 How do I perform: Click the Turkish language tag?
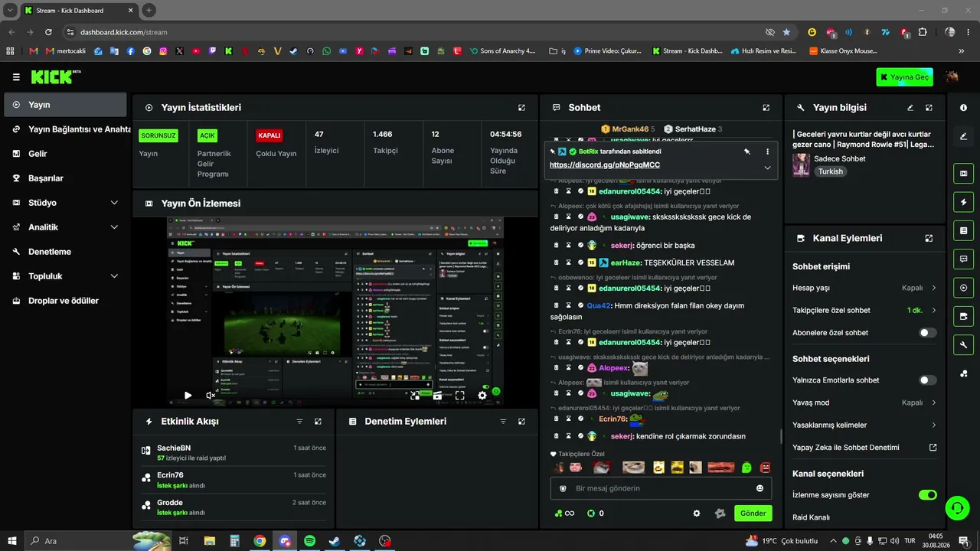click(x=831, y=171)
